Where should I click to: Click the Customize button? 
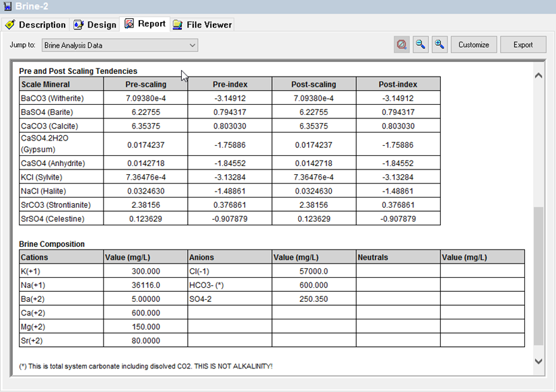pyautogui.click(x=474, y=44)
